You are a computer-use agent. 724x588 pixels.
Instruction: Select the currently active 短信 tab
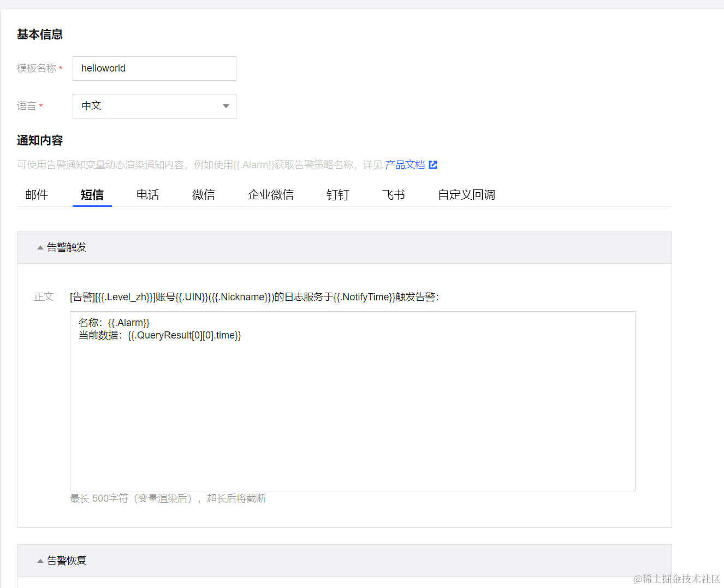(x=92, y=195)
